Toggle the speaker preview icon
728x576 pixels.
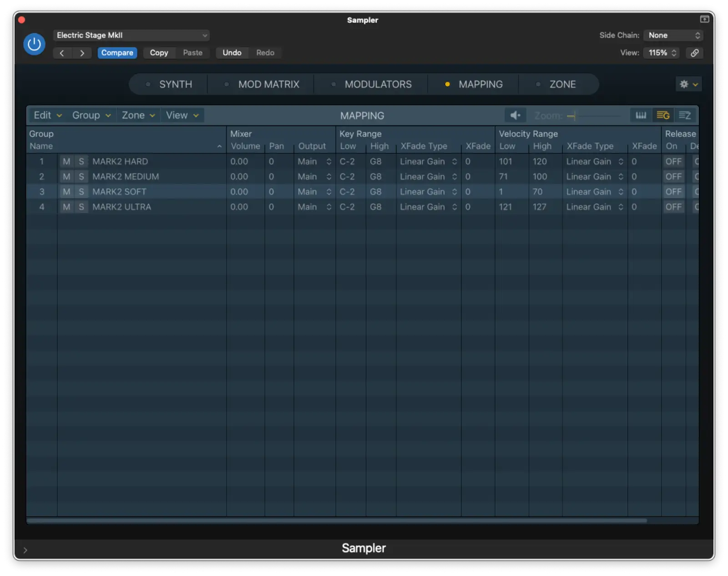515,116
